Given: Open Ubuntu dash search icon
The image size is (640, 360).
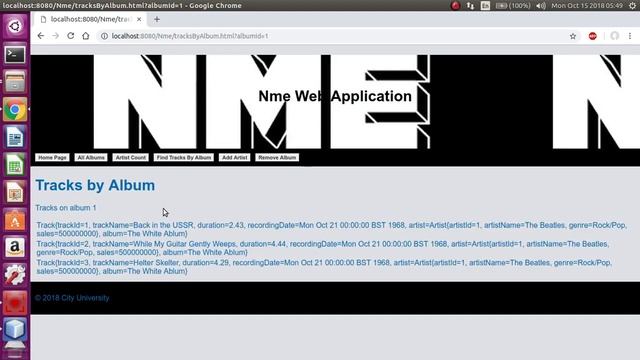Looking at the screenshot, I should coord(15,27).
